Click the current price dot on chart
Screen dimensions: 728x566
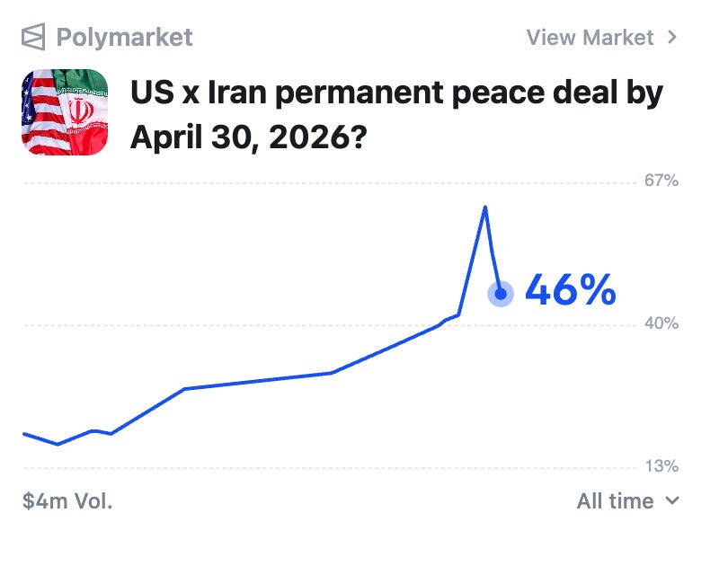click(x=501, y=294)
